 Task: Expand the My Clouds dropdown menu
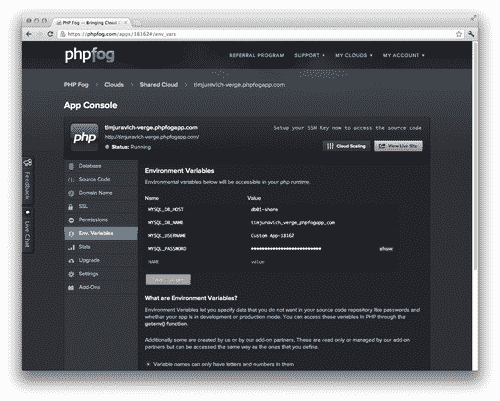354,55
